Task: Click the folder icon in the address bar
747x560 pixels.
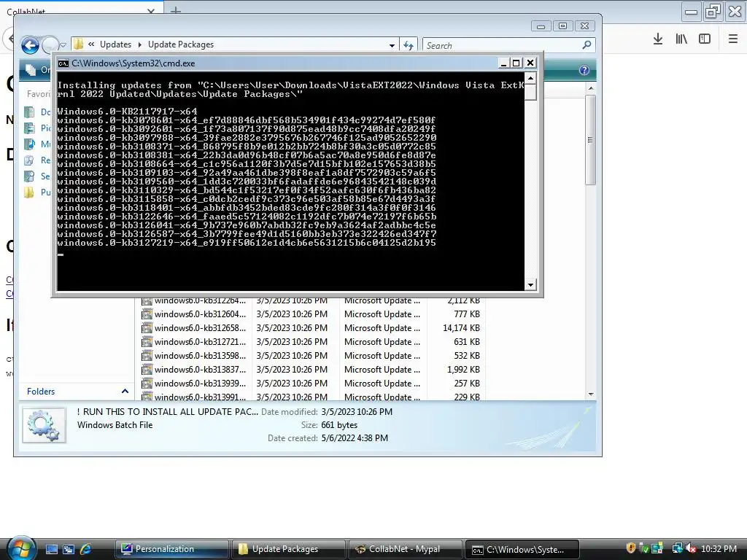Action: coord(79,44)
